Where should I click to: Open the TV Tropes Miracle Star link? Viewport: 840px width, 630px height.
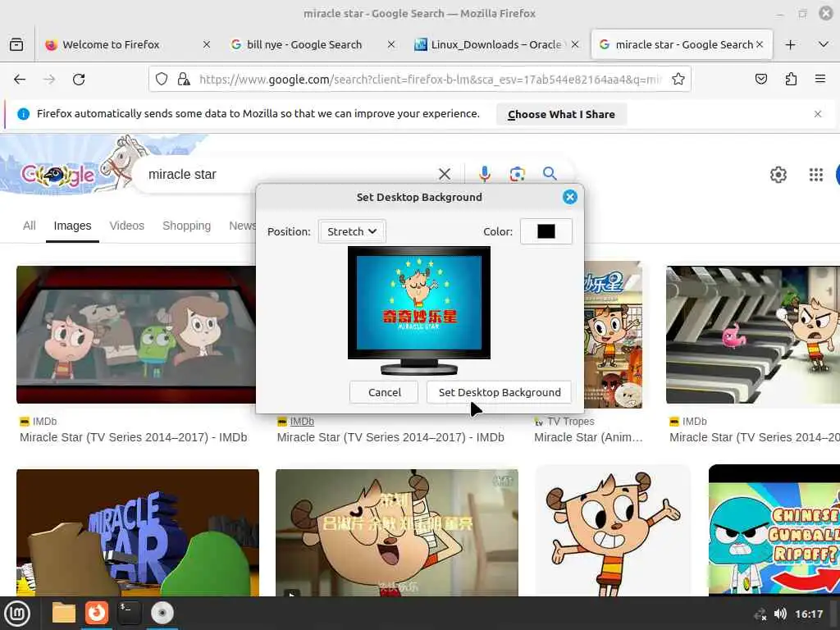tap(588, 437)
